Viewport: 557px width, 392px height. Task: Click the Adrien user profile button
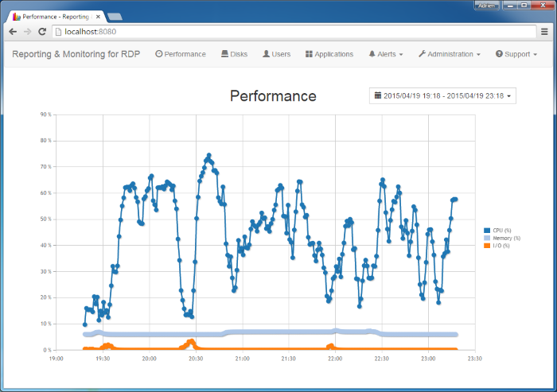coord(486,5)
